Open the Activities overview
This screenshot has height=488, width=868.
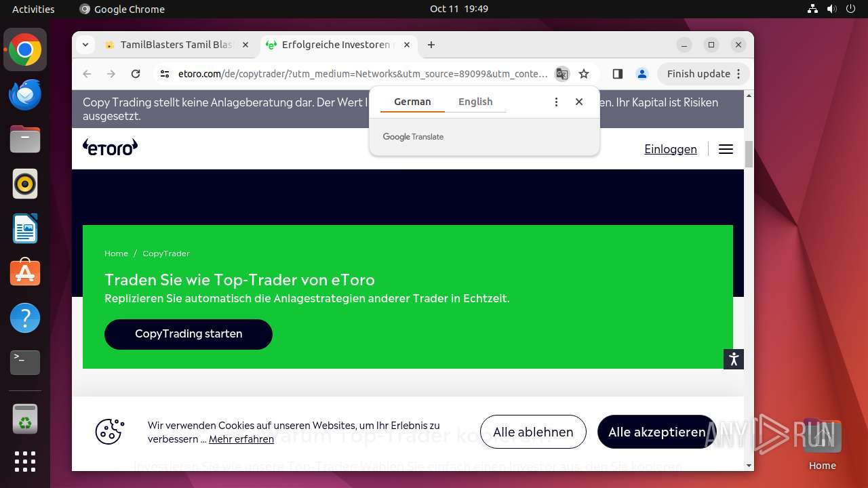(x=33, y=9)
